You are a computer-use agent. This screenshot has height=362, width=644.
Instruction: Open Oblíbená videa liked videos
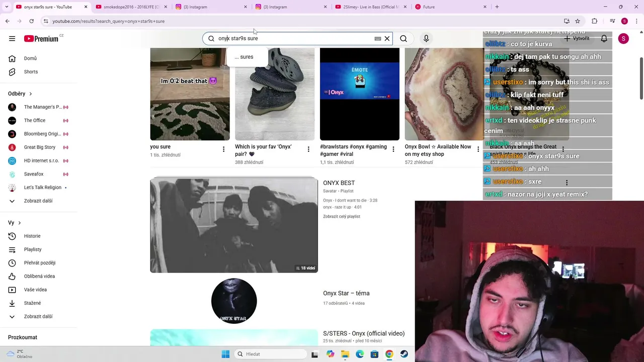click(38, 277)
